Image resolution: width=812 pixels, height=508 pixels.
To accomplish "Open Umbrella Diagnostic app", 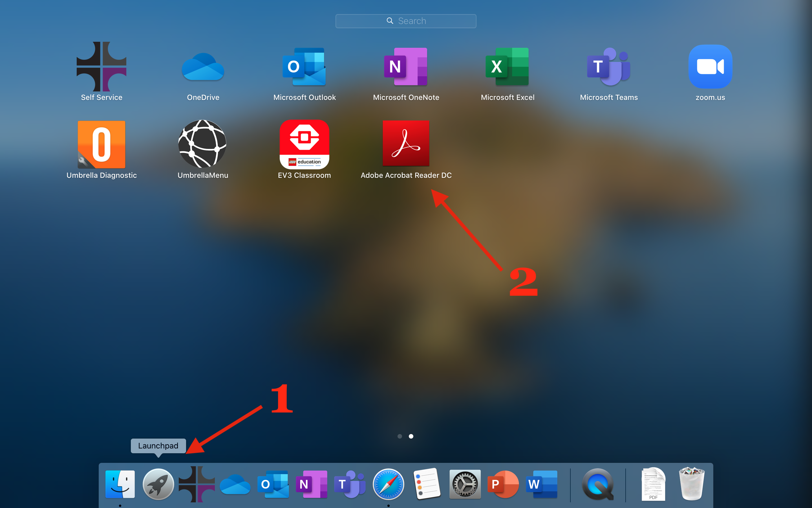I will pos(101,144).
